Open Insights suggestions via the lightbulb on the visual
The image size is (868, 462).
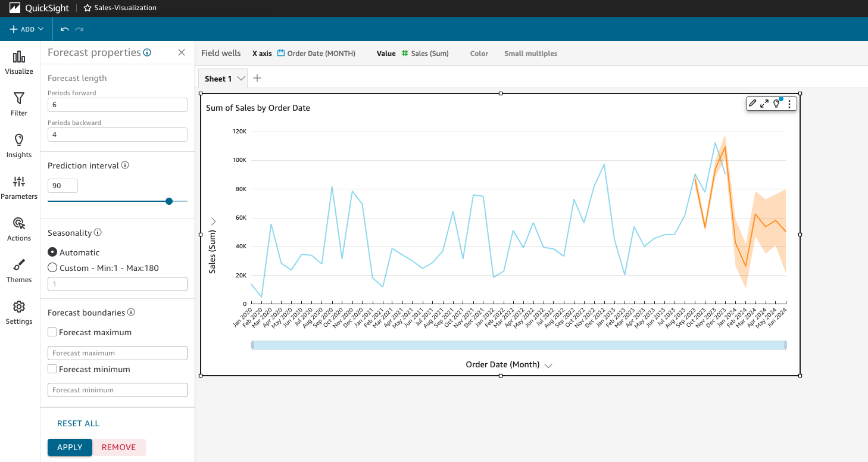pyautogui.click(x=777, y=103)
